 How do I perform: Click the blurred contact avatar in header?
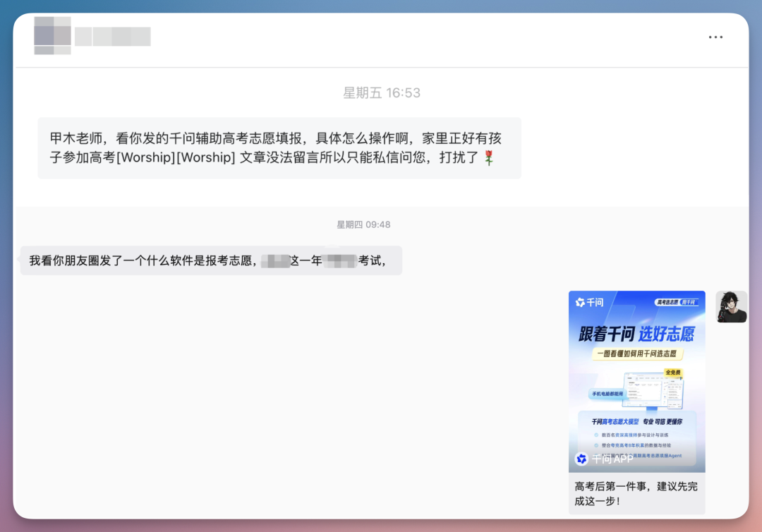[52, 35]
